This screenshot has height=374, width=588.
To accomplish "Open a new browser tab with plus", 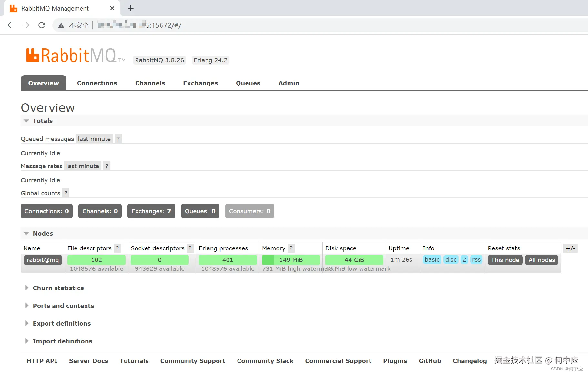I will (x=130, y=8).
